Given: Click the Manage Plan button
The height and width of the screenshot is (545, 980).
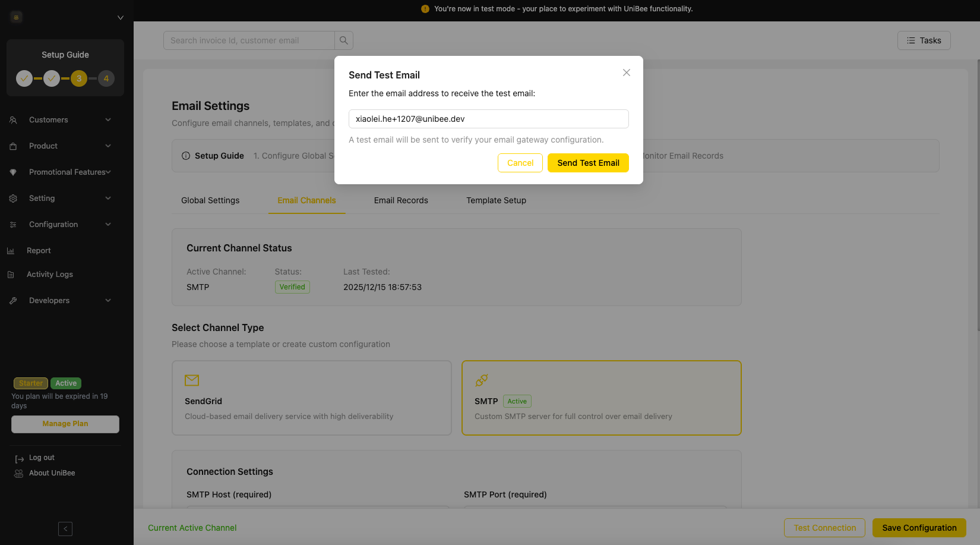Looking at the screenshot, I should click(x=65, y=424).
